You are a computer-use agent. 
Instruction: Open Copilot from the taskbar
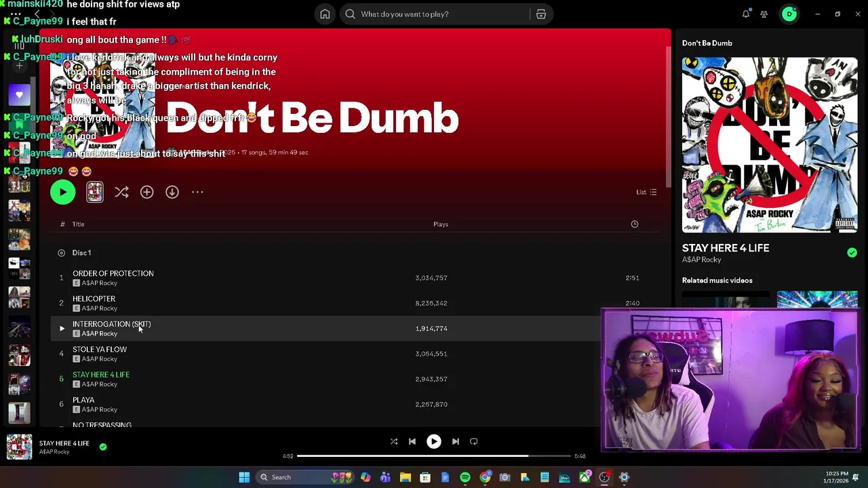click(366, 477)
